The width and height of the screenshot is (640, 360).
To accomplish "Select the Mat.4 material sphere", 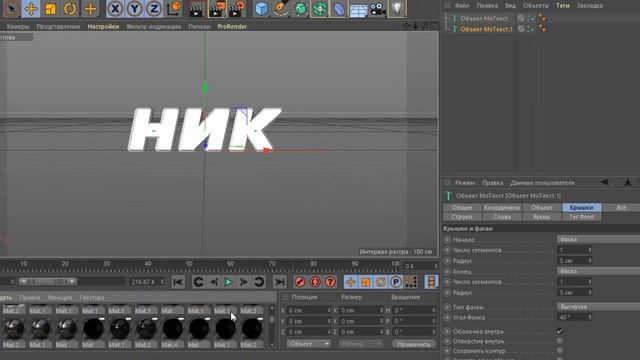I will (173, 328).
